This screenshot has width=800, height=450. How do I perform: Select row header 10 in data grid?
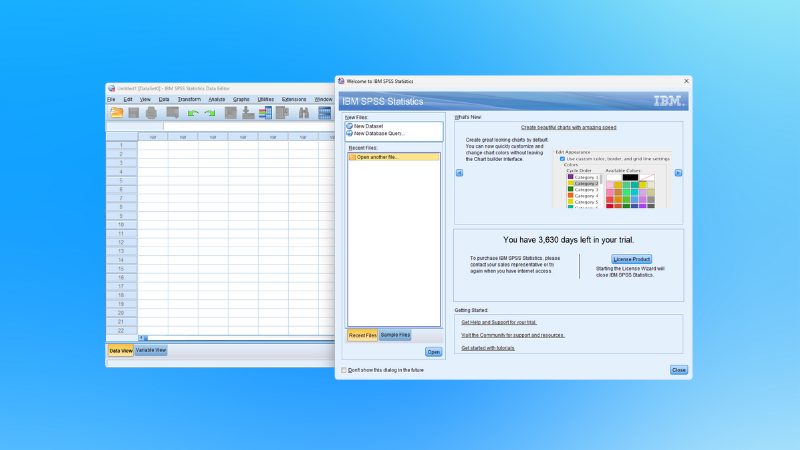121,224
